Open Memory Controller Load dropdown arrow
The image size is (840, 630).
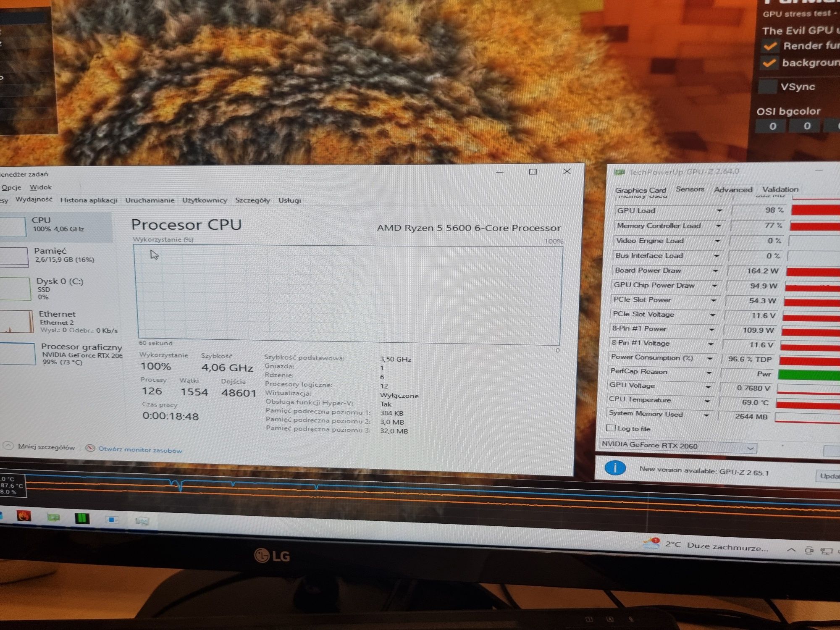pyautogui.click(x=718, y=226)
